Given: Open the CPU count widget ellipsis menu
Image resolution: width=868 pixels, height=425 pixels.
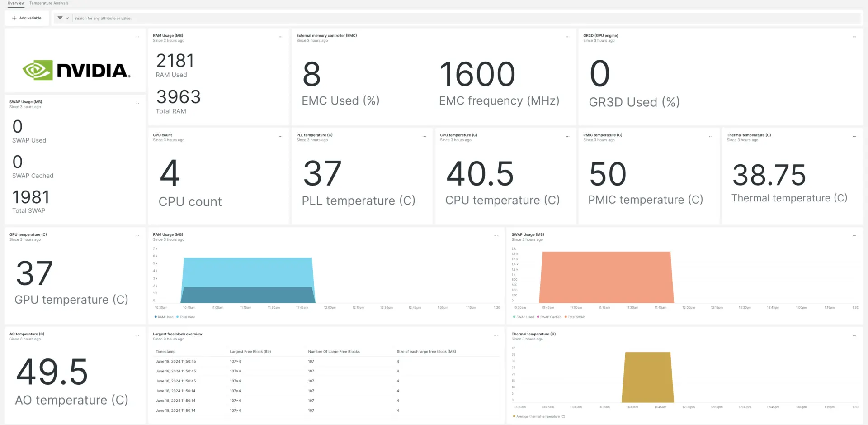Looking at the screenshot, I should tap(280, 136).
